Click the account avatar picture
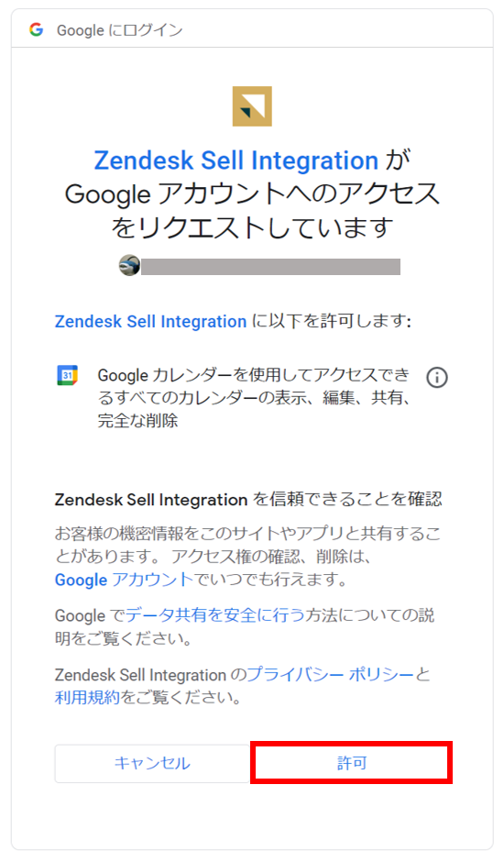The width and height of the screenshot is (504, 862). click(130, 266)
